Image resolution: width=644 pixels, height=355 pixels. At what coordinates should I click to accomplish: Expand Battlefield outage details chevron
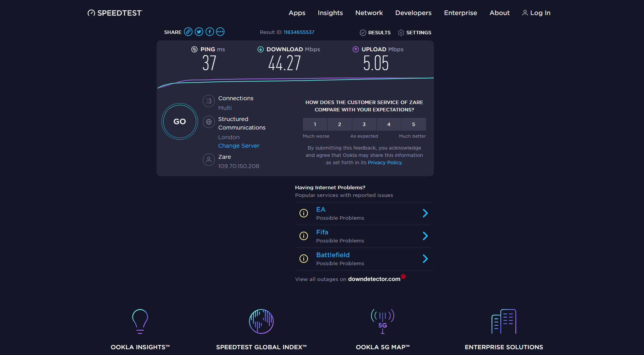pos(425,259)
